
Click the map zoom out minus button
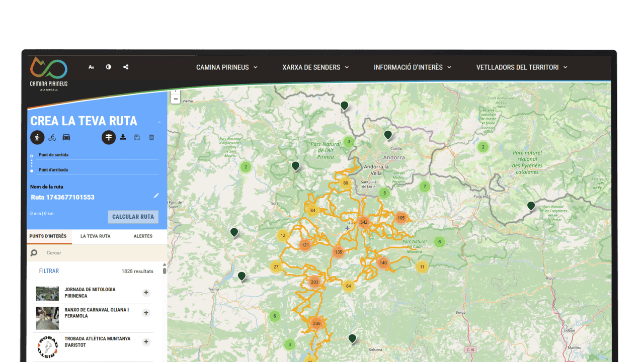[x=176, y=99]
